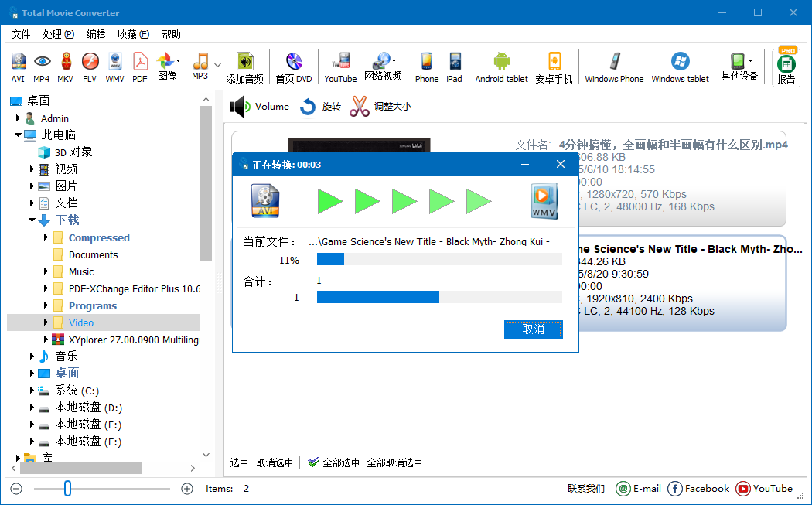This screenshot has height=505, width=812.
Task: Select the iPhone device preset
Action: pos(426,67)
